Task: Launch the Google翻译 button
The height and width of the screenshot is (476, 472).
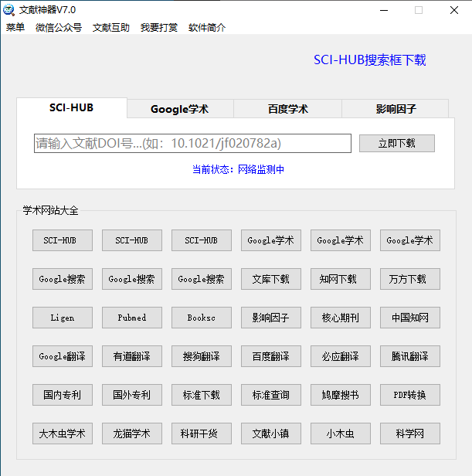Action: [63, 356]
